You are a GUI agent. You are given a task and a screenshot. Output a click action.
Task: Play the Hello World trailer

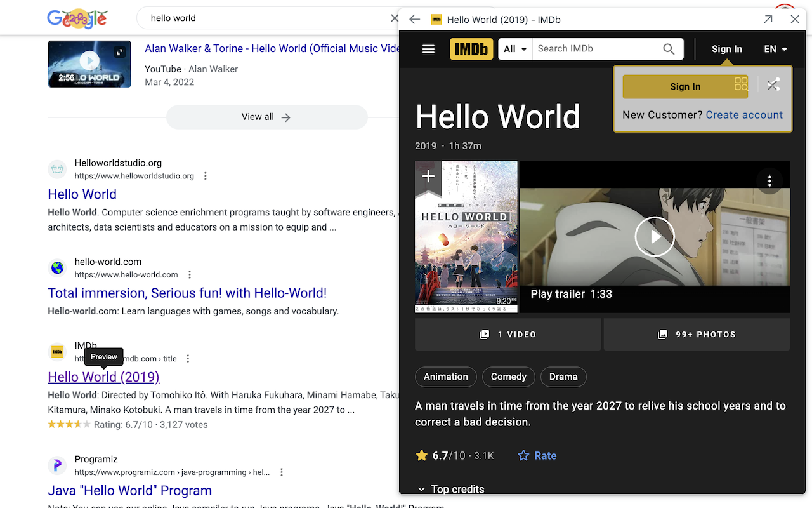click(655, 237)
